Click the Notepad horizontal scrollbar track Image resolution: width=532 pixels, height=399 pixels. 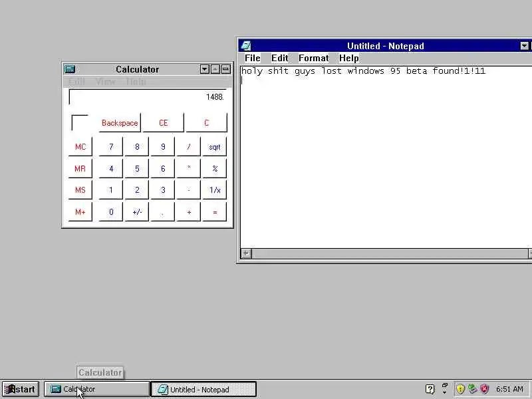[x=390, y=253]
